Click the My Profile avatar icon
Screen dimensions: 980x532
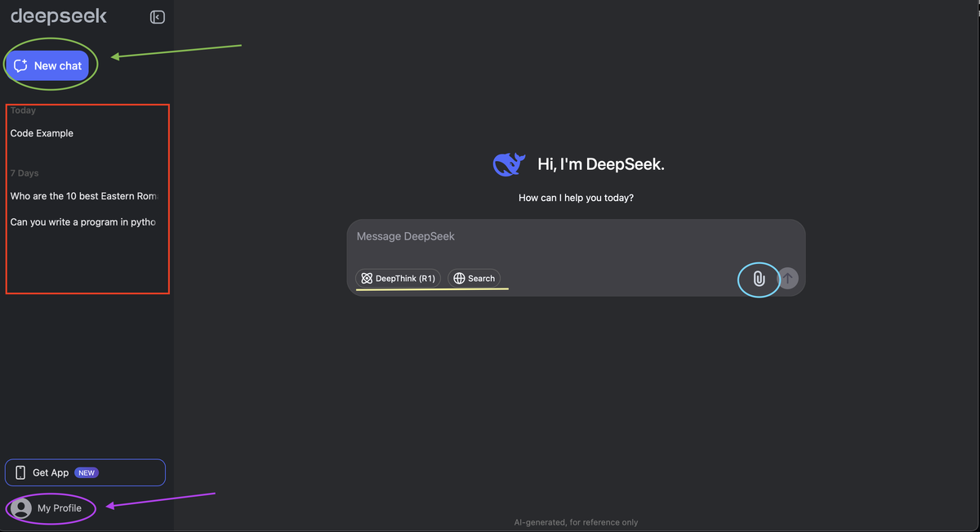click(x=21, y=508)
